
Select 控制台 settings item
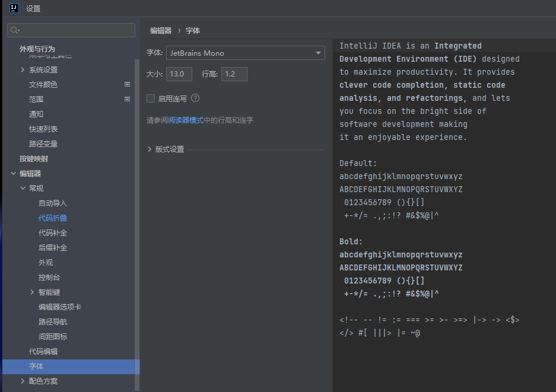click(49, 278)
